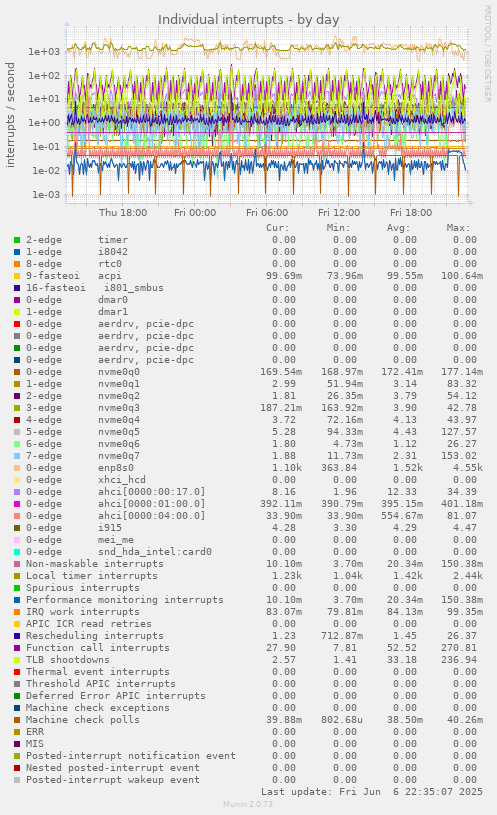Click the Munin 2.0.73 footer text

point(248,804)
